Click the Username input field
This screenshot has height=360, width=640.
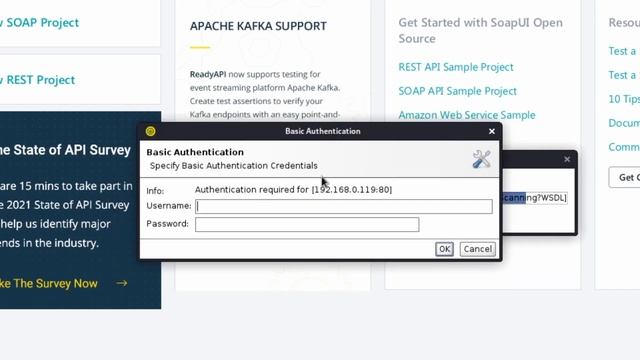(x=344, y=206)
